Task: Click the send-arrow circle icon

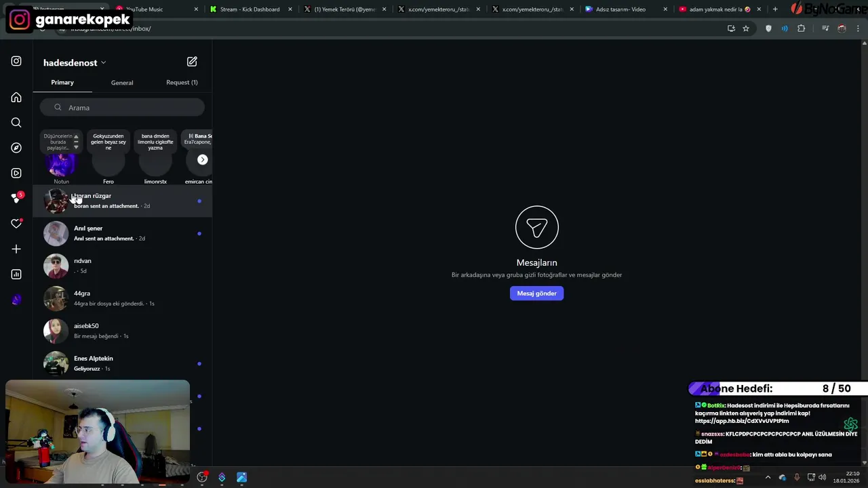Action: pos(536,227)
